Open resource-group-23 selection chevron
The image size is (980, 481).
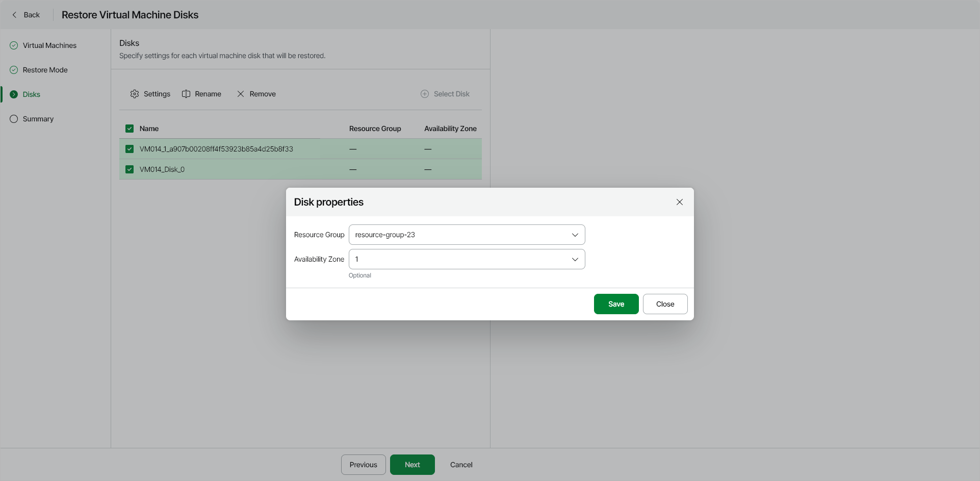[575, 235]
